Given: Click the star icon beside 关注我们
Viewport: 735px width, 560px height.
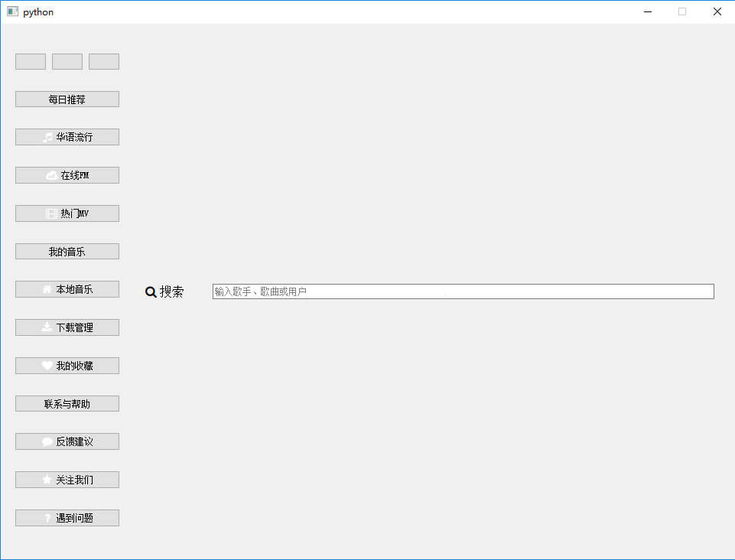Looking at the screenshot, I should [47, 480].
